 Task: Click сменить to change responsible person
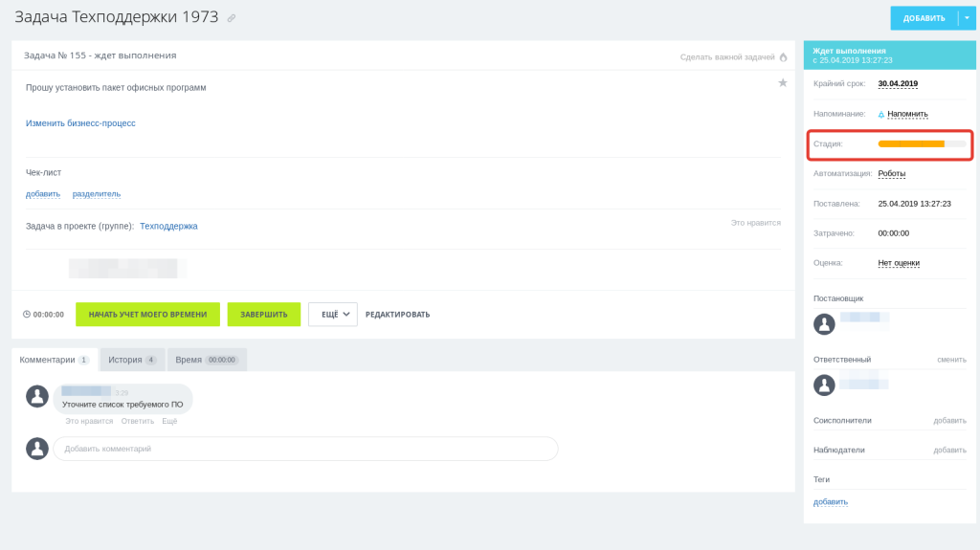pos(951,360)
